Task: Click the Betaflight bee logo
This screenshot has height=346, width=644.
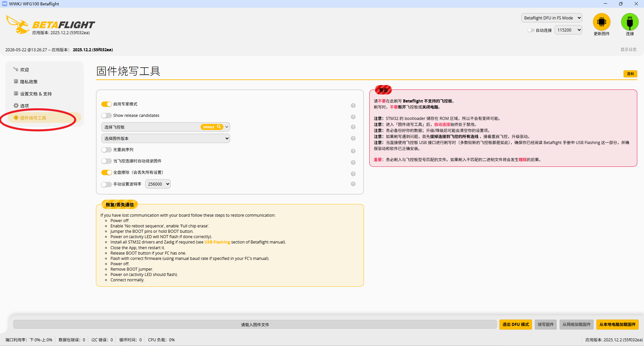Action: (18, 24)
